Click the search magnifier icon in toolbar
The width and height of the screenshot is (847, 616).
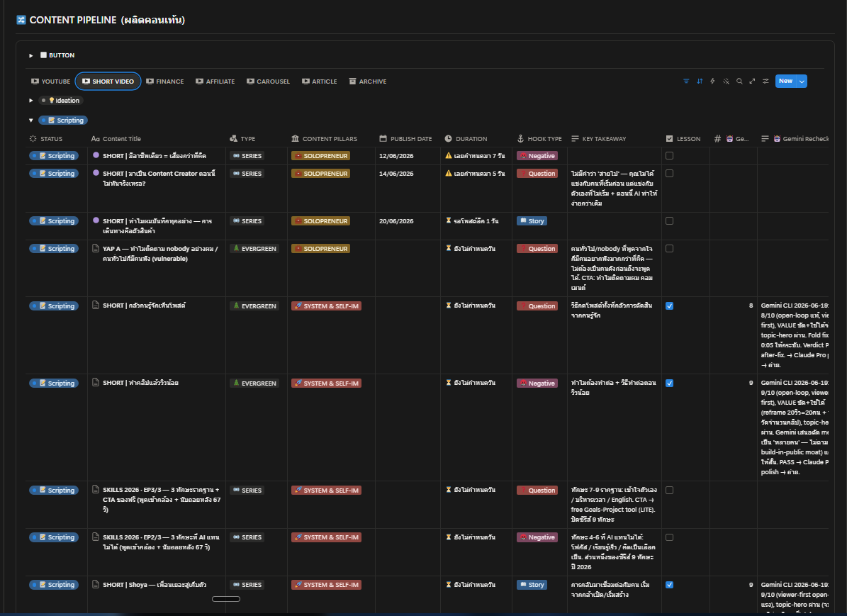739,81
